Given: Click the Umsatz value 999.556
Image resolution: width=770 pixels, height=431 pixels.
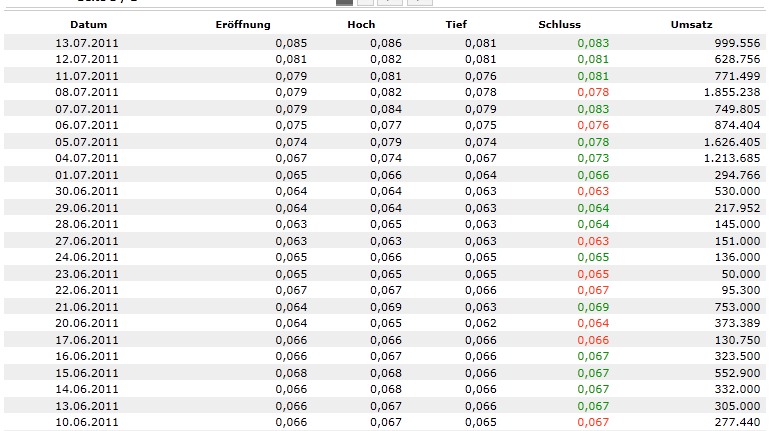Looking at the screenshot, I should point(733,43).
